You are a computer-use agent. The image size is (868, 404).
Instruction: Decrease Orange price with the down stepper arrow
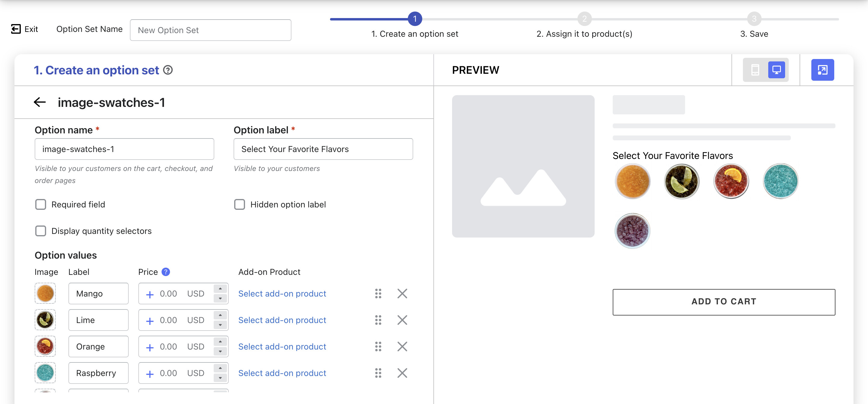(x=220, y=351)
